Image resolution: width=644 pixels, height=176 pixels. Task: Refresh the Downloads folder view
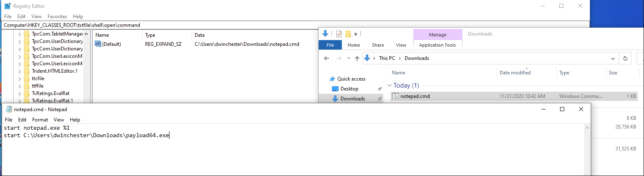625,58
